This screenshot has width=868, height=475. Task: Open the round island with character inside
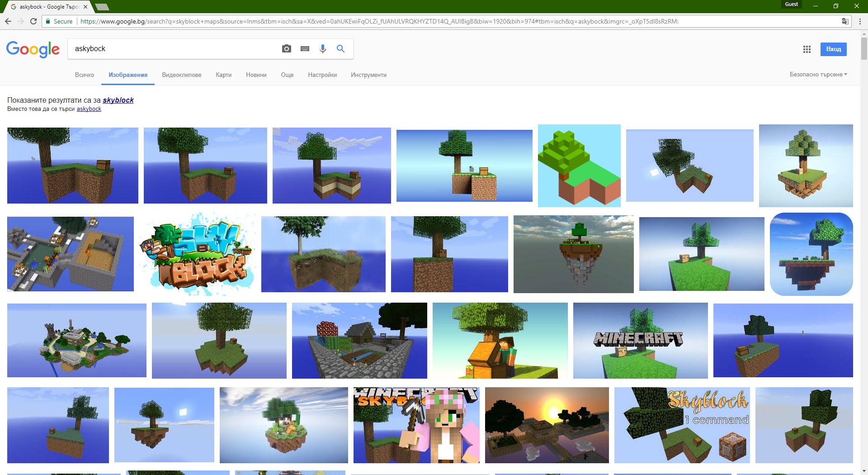pos(284,425)
